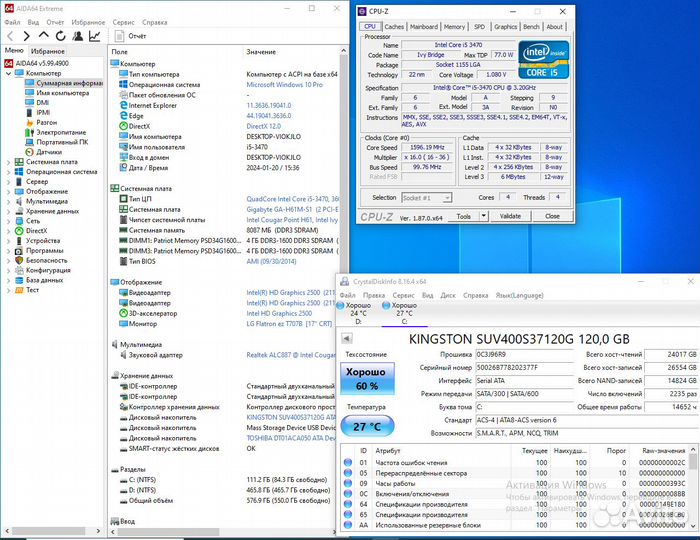Switch to the Mainboard tab in CPU-Z

(424, 27)
